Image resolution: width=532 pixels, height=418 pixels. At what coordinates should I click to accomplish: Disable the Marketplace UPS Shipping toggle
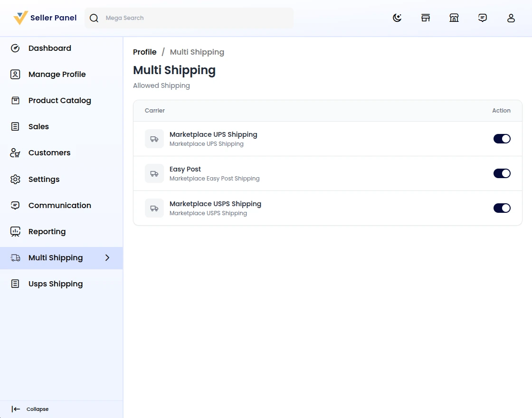coord(502,139)
